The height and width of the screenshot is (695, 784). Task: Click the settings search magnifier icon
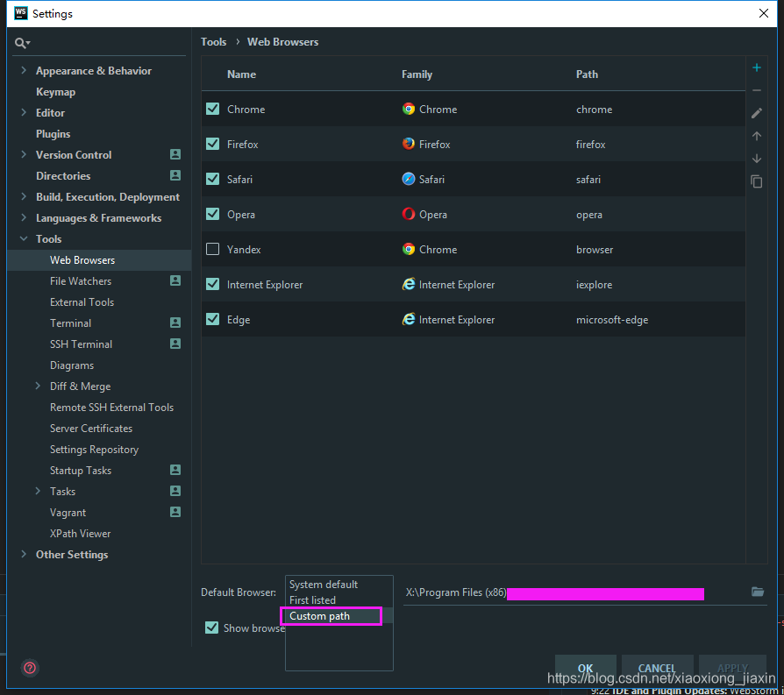click(22, 44)
